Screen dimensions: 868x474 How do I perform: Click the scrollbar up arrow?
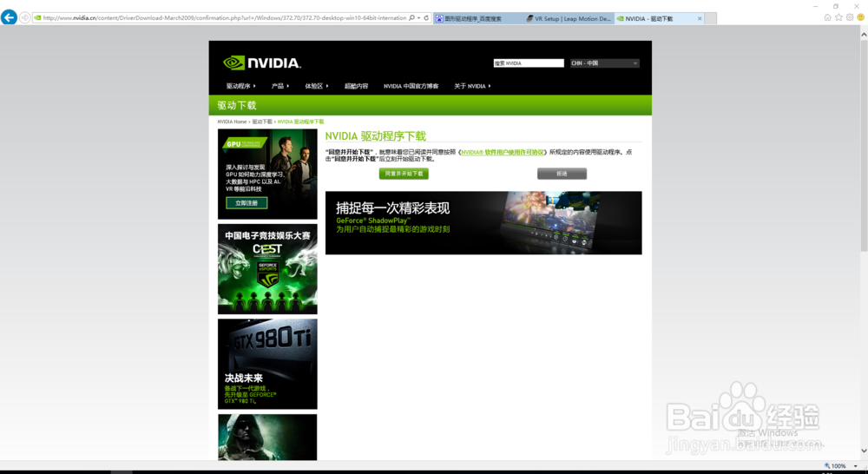click(864, 34)
